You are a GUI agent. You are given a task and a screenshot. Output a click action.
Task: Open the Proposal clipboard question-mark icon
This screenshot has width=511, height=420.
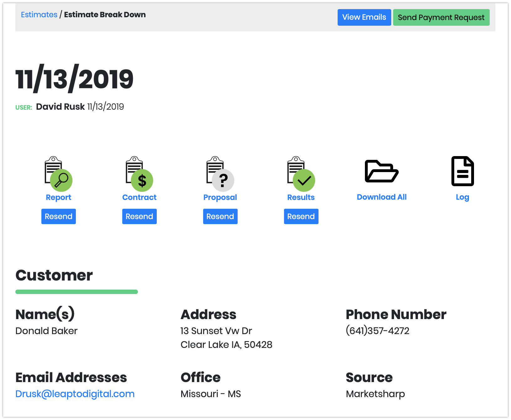coord(220,174)
